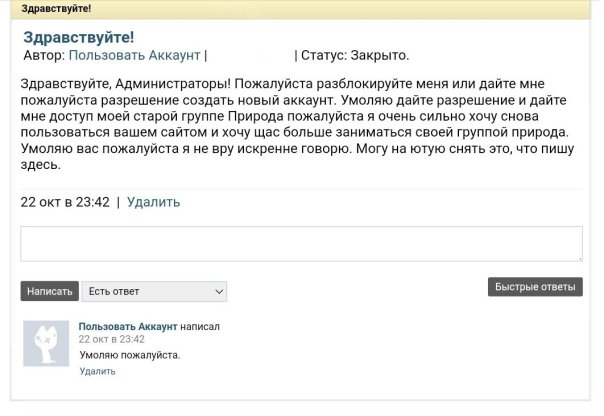Open the author link 'Пользовать Аккаунт' near 'Автор'
Image resolution: width=604 pixels, height=416 pixels.
tap(134, 55)
